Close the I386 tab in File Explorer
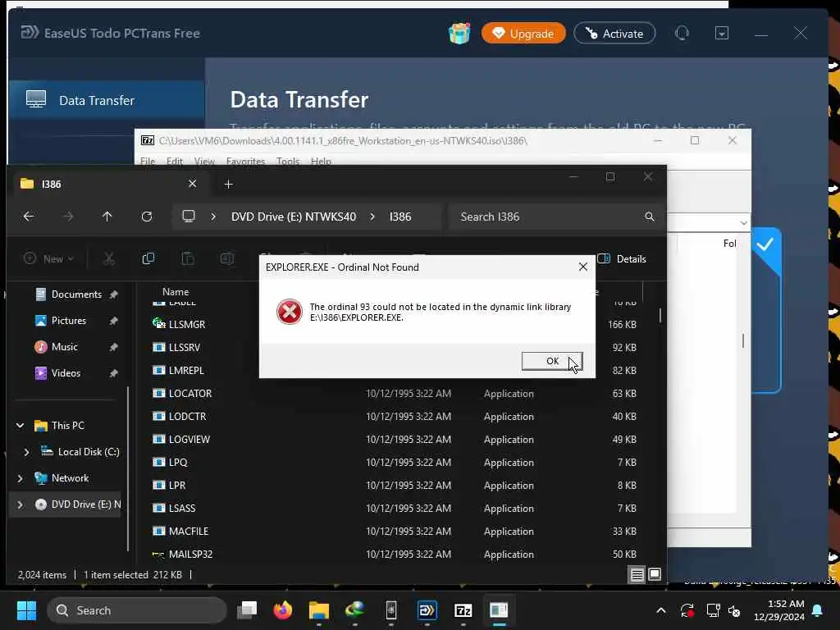 192,184
